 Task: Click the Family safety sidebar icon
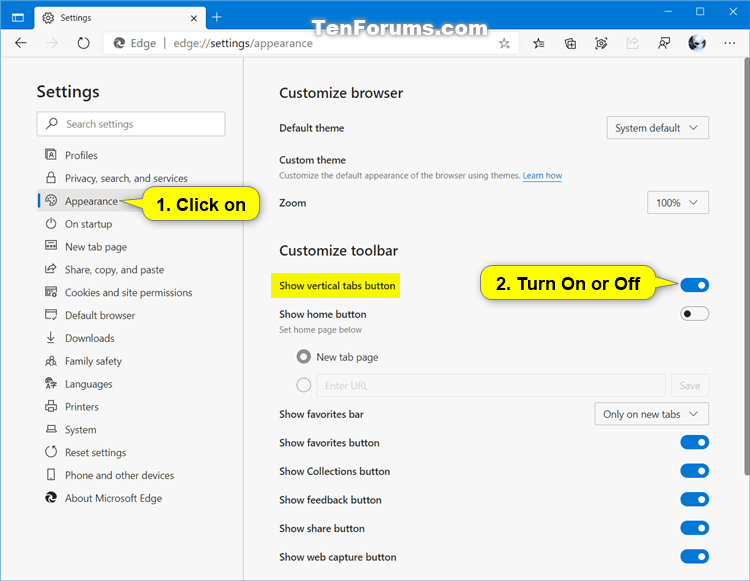[x=51, y=361]
